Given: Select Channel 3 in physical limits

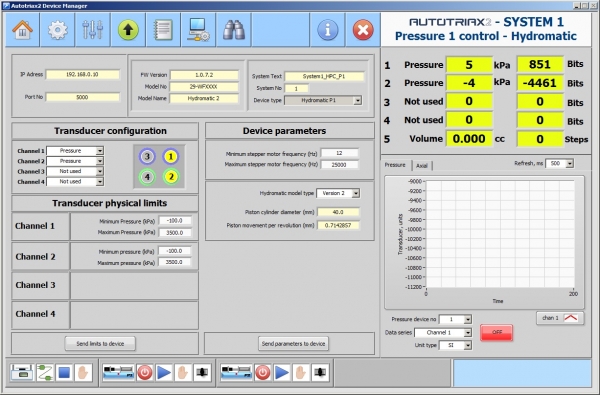Looking at the screenshot, I should 40,285.
